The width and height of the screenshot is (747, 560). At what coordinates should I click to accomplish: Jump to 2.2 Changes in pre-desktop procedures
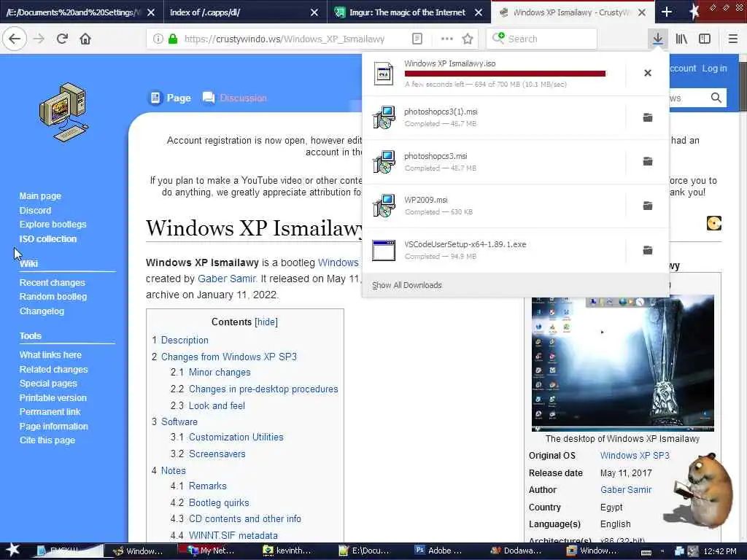click(x=263, y=389)
